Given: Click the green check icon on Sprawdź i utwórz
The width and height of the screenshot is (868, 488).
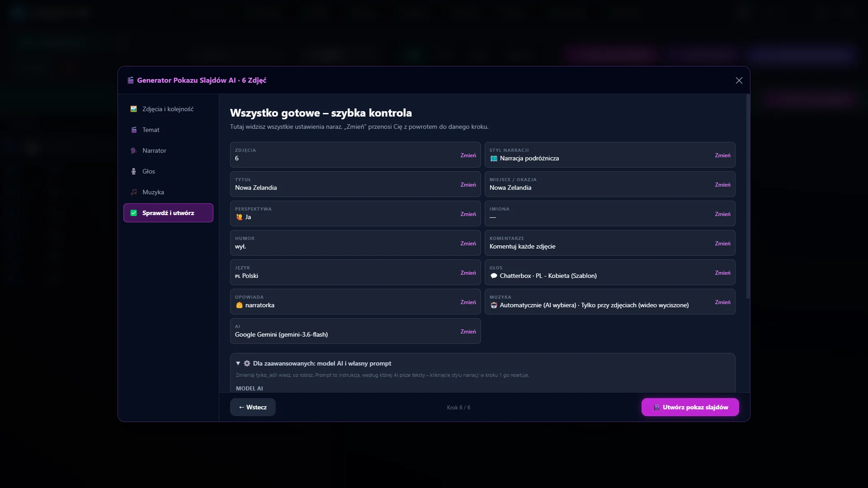Looking at the screenshot, I should click(133, 213).
